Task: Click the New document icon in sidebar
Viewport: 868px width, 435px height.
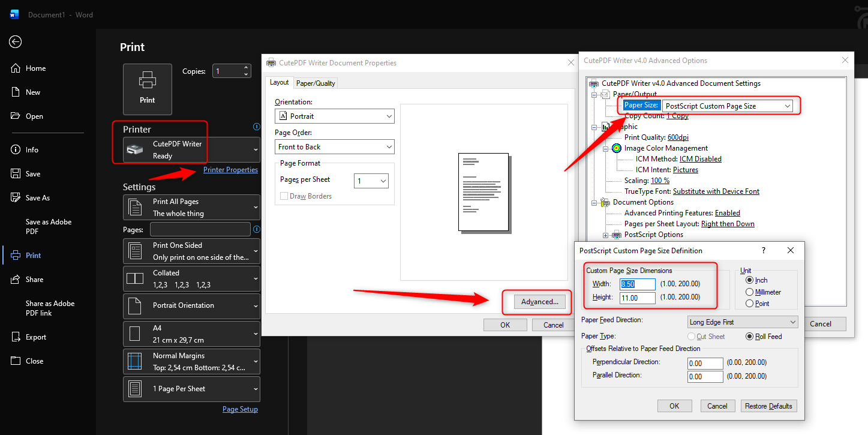Action: (x=16, y=92)
